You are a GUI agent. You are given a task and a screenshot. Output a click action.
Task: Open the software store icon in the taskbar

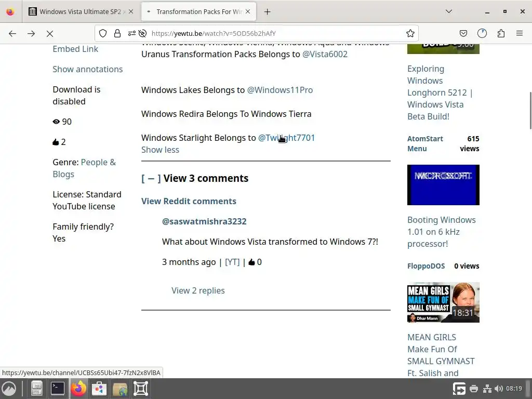tap(99, 389)
